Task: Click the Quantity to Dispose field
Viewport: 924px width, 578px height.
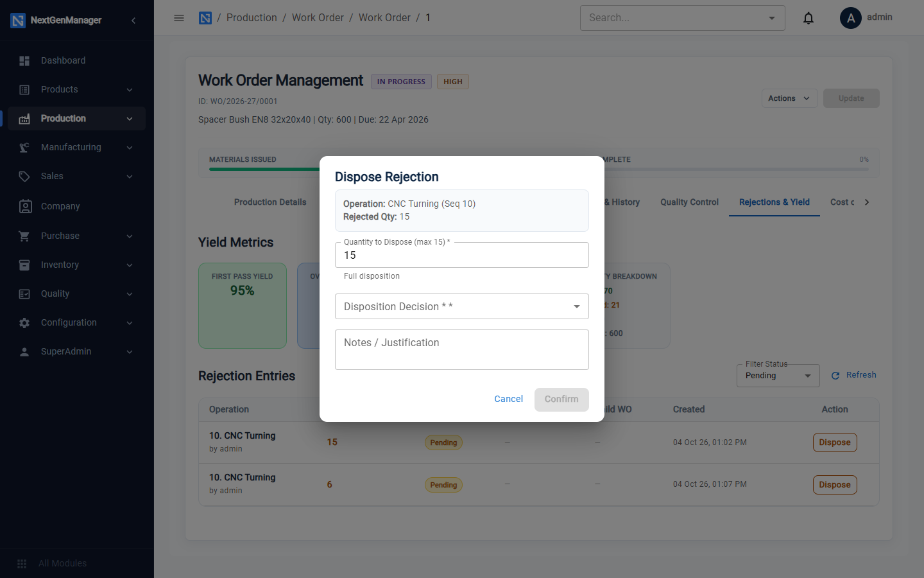Action: pyautogui.click(x=462, y=255)
